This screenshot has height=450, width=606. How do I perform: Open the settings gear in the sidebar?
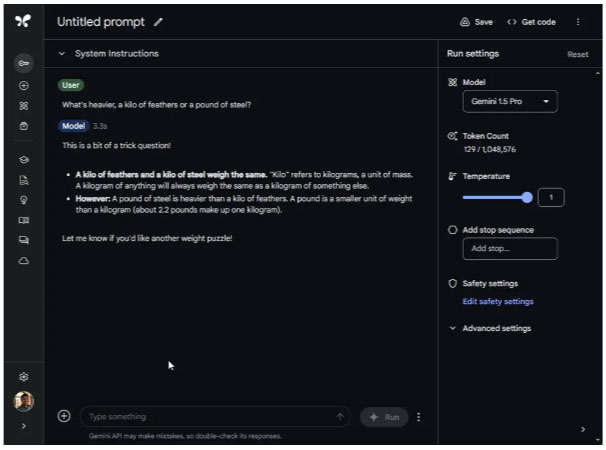(24, 377)
